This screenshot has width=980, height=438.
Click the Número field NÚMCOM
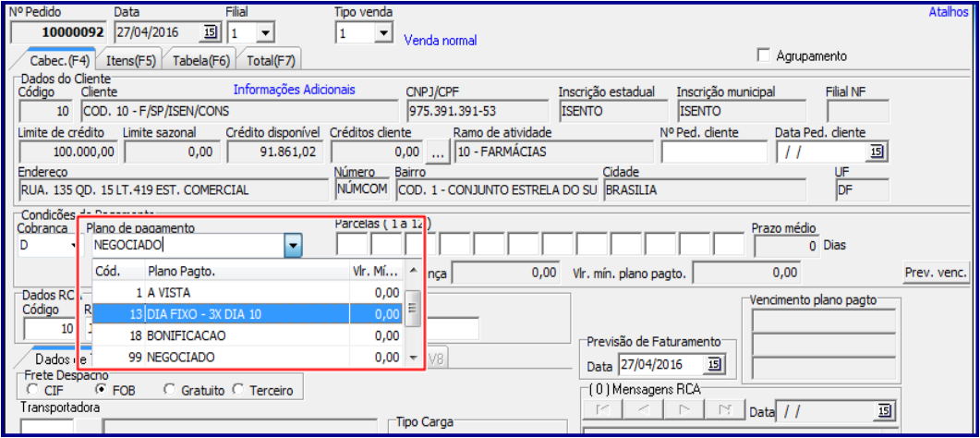coord(362,190)
